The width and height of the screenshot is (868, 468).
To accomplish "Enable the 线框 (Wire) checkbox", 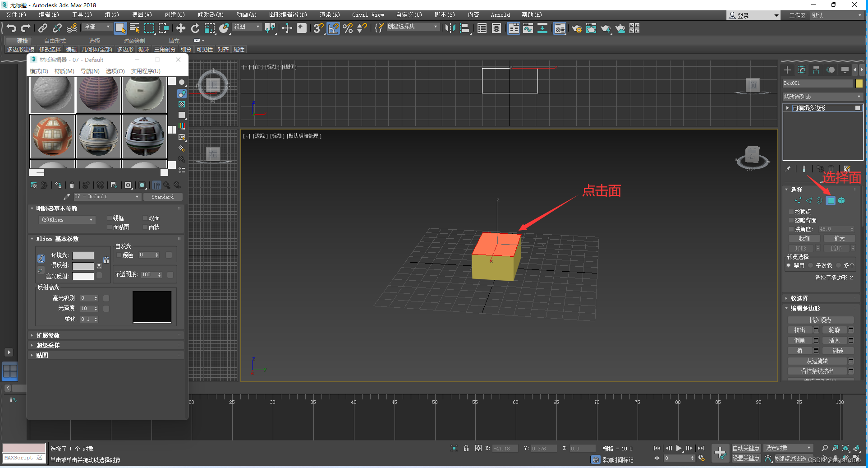I will [x=110, y=218].
